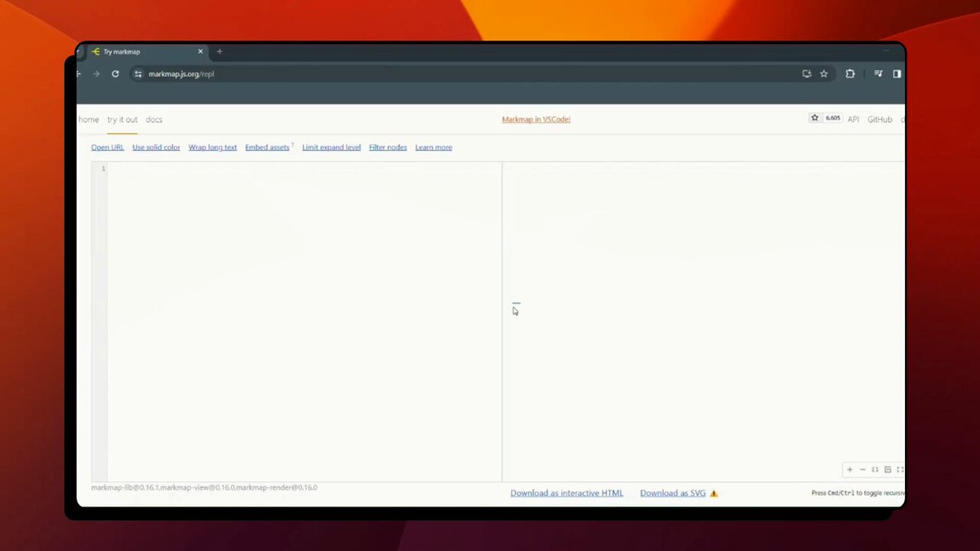Toggle Wrap long text option
This screenshot has height=551, width=980.
pyautogui.click(x=212, y=147)
